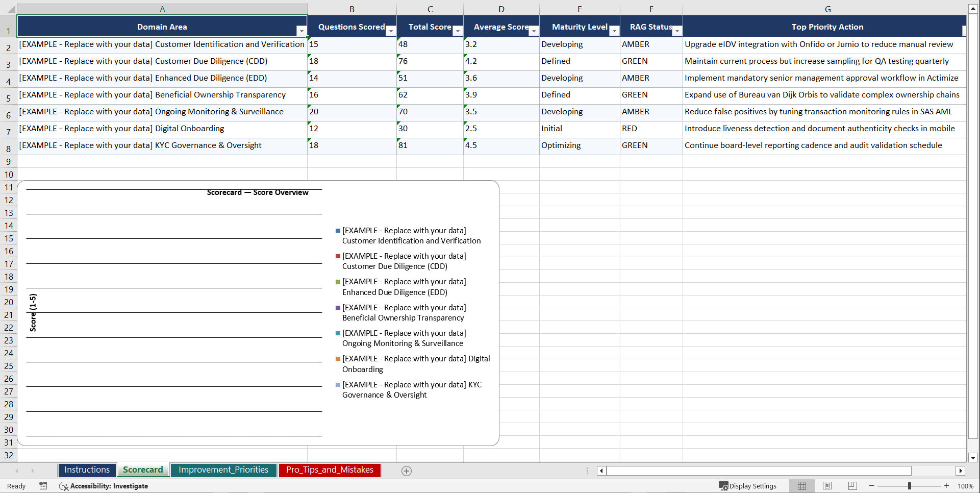
Task: Click the New Sheet plus button
Action: pyautogui.click(x=406, y=471)
